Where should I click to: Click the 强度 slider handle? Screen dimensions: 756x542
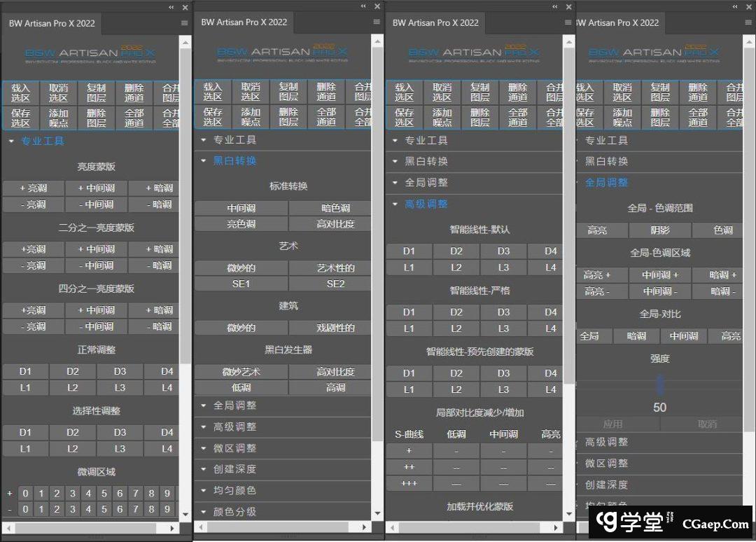pyautogui.click(x=659, y=384)
